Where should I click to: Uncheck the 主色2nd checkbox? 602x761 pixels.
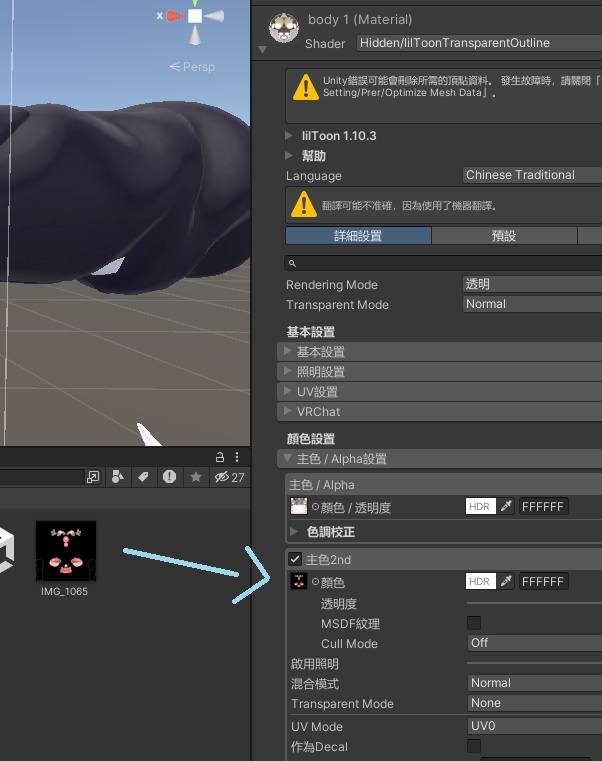pos(295,559)
